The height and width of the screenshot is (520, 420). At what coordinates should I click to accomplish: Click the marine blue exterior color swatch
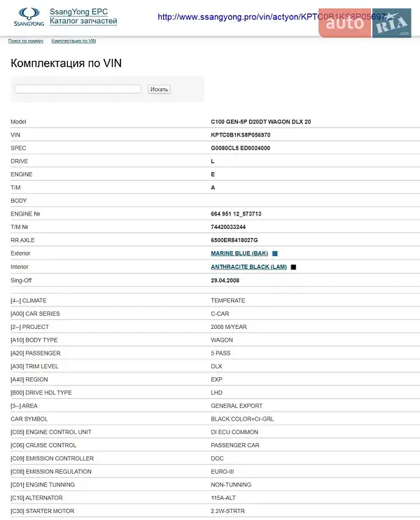tap(275, 253)
